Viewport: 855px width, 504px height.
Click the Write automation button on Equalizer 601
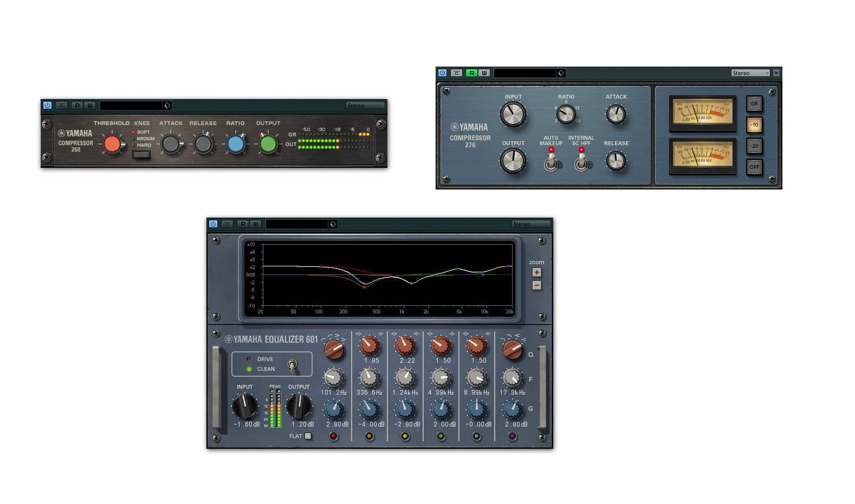tap(256, 224)
